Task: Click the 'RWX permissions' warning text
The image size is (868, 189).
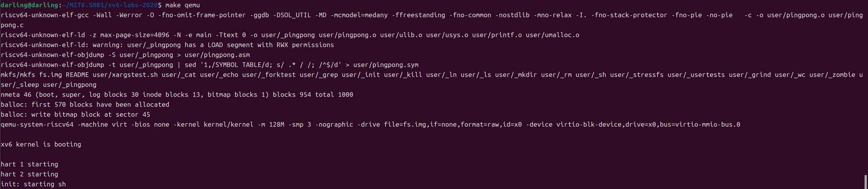Action: point(305,45)
